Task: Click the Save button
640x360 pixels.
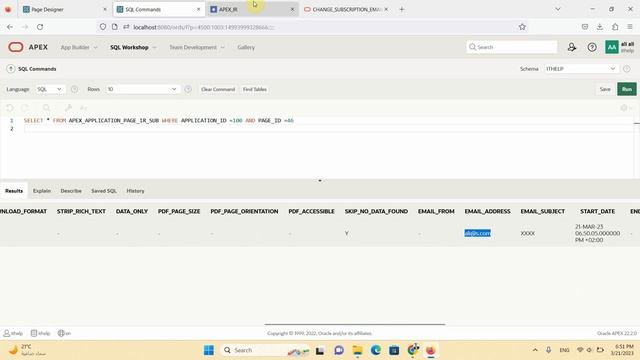Action: point(605,89)
